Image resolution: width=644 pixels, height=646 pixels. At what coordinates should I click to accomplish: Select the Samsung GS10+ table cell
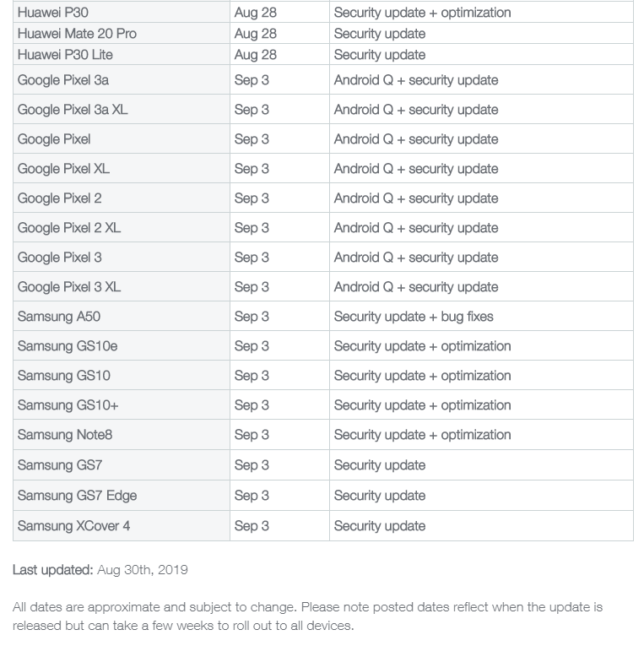point(68,405)
